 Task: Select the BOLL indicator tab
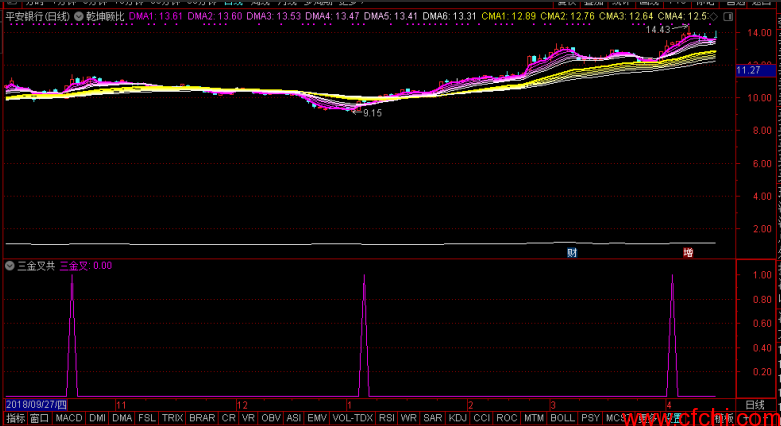(x=562, y=418)
